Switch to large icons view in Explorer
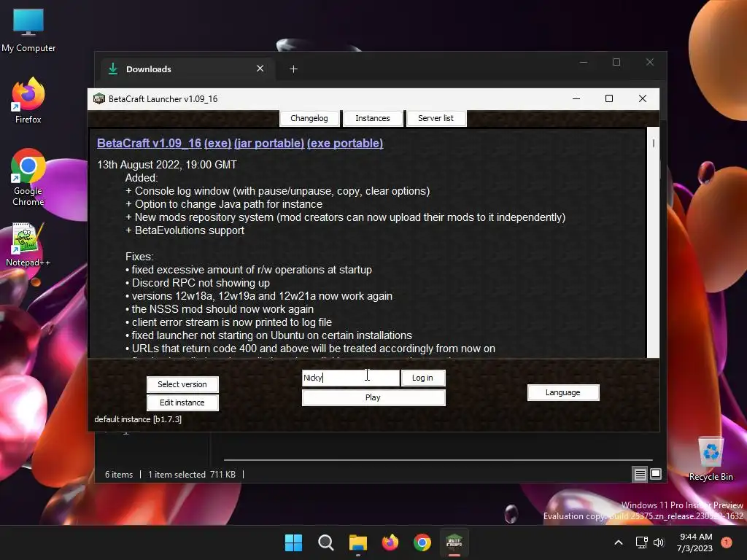747x560 pixels. [x=656, y=474]
